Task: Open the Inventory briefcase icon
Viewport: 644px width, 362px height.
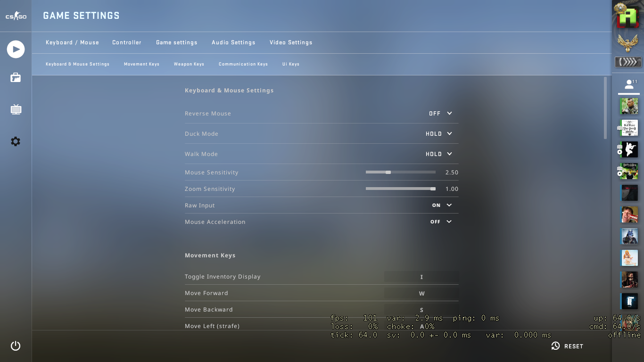Action: point(16,78)
